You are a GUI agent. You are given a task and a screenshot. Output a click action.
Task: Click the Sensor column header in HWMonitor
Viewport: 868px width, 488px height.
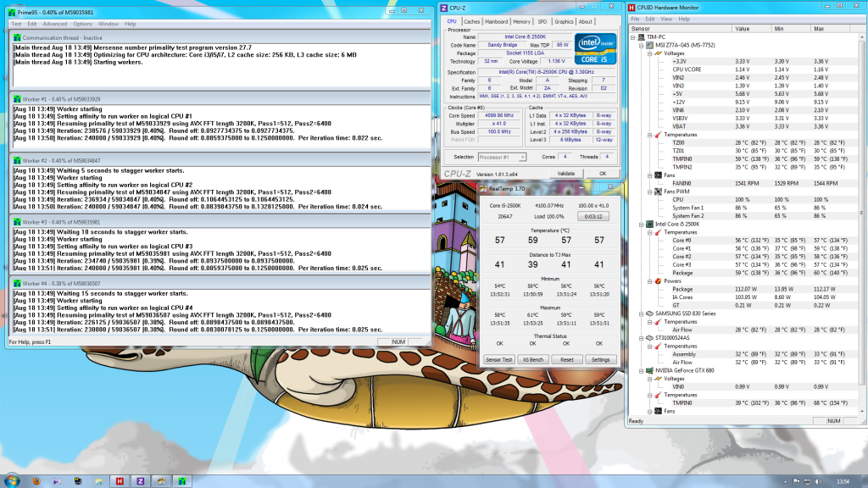point(681,29)
